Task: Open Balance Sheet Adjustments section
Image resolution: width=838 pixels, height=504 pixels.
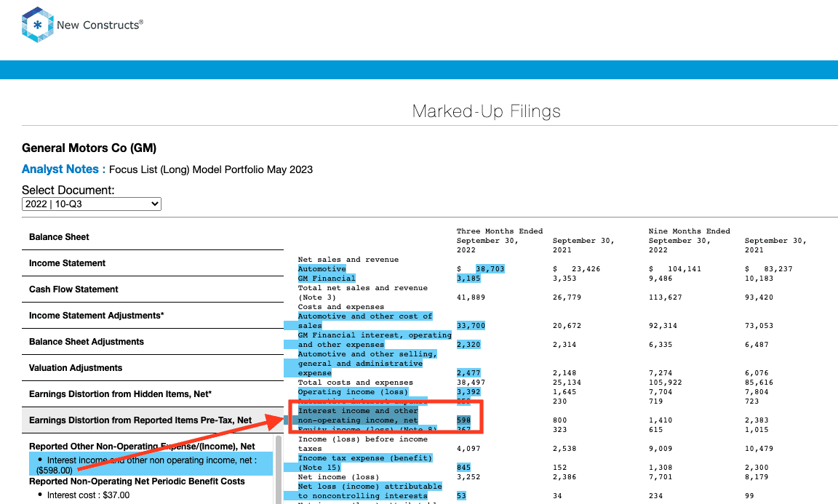Action: point(153,342)
